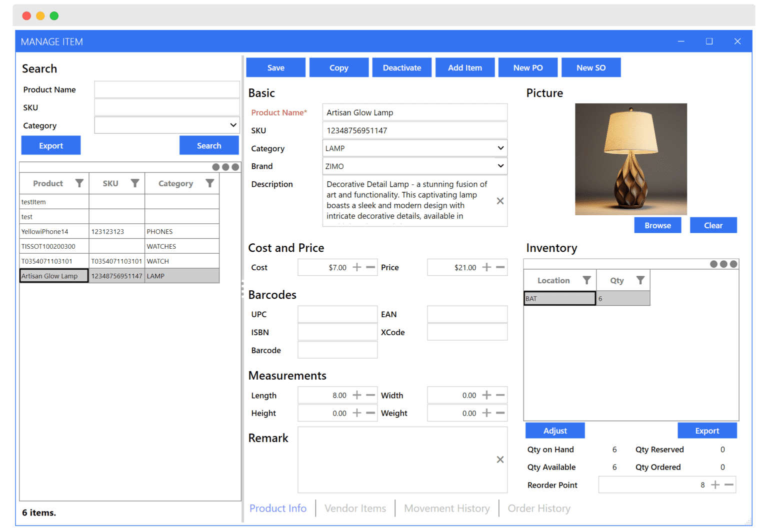Image resolution: width=768 pixels, height=532 pixels.
Task: Open the Location column filter in Inventory
Action: point(587,280)
